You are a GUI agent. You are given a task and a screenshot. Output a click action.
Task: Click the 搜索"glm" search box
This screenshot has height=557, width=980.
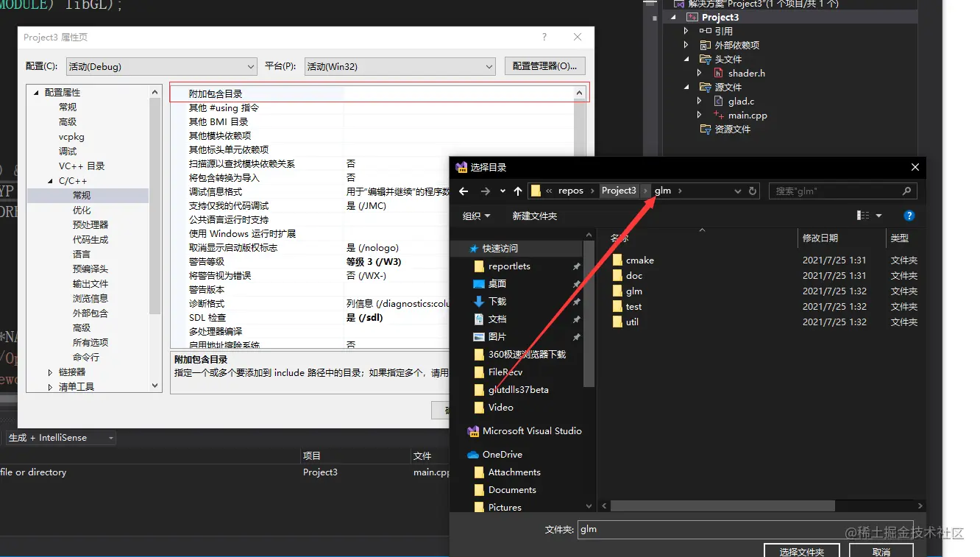pos(842,191)
